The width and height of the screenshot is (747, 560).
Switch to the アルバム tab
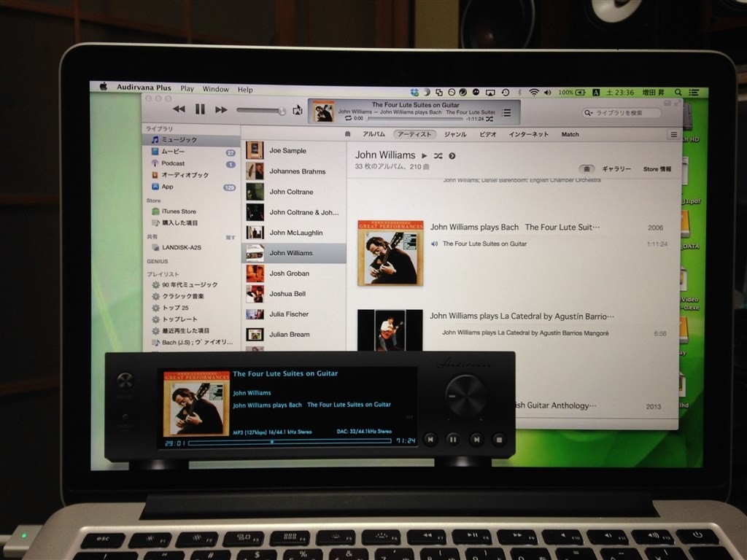coord(373,134)
